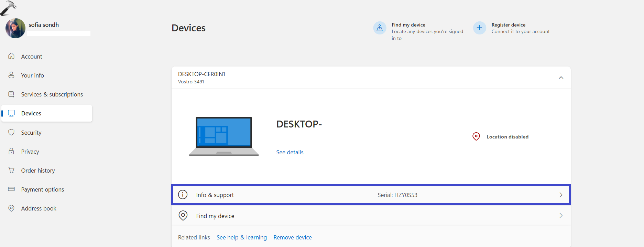
Task: Click the Order history cart icon
Action: tap(11, 170)
